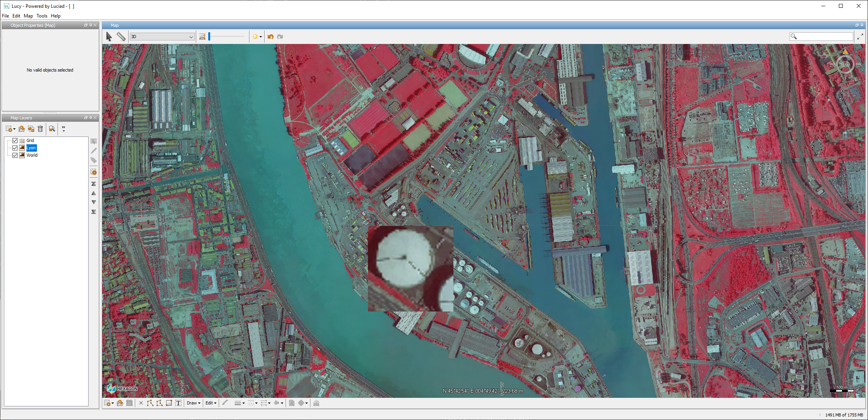The width and height of the screenshot is (868, 420).
Task: Select the text annotation tool
Action: pos(178,403)
